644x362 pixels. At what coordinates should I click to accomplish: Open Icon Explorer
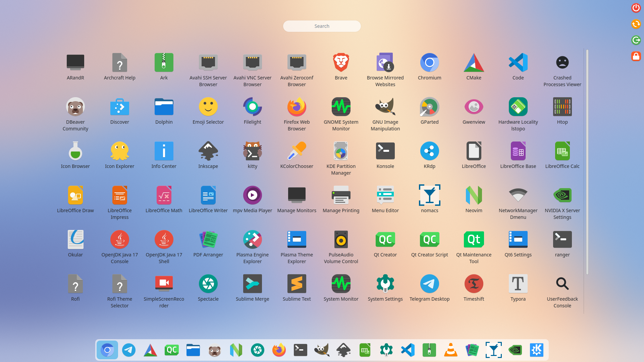(120, 155)
